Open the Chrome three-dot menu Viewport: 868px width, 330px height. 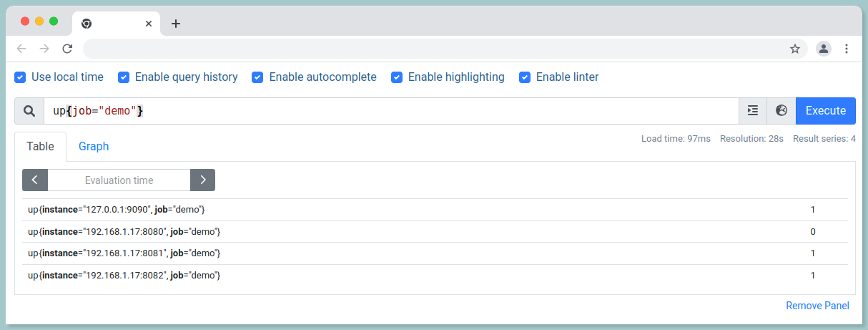pyautogui.click(x=847, y=49)
